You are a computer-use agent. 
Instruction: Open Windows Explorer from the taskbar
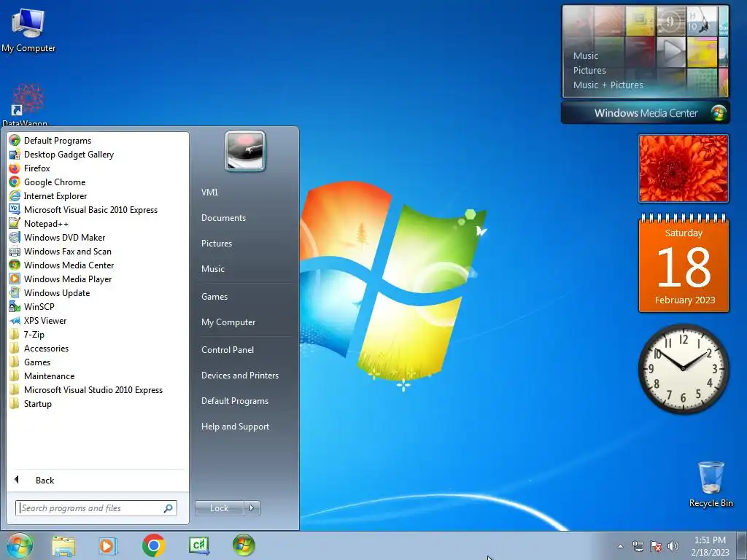coord(63,545)
